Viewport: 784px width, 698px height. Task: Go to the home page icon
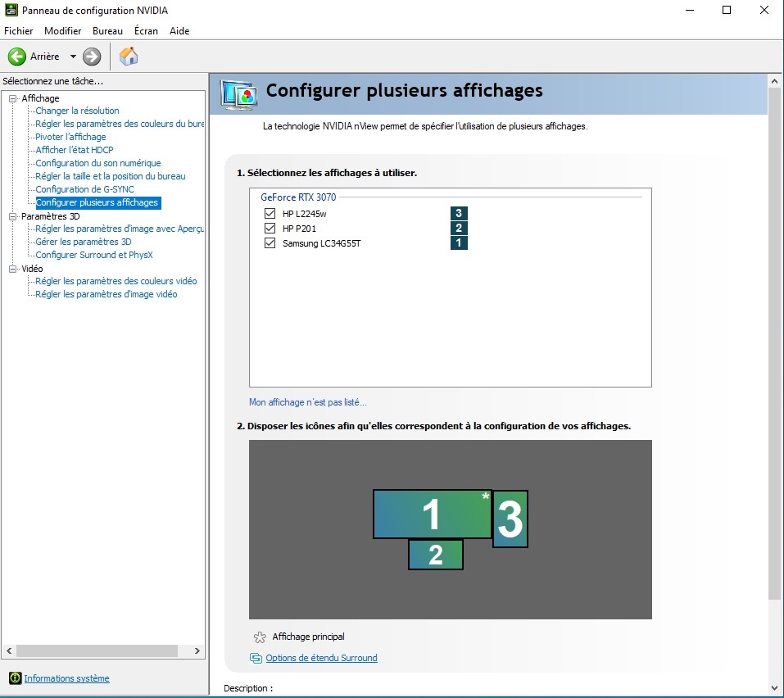pyautogui.click(x=129, y=56)
